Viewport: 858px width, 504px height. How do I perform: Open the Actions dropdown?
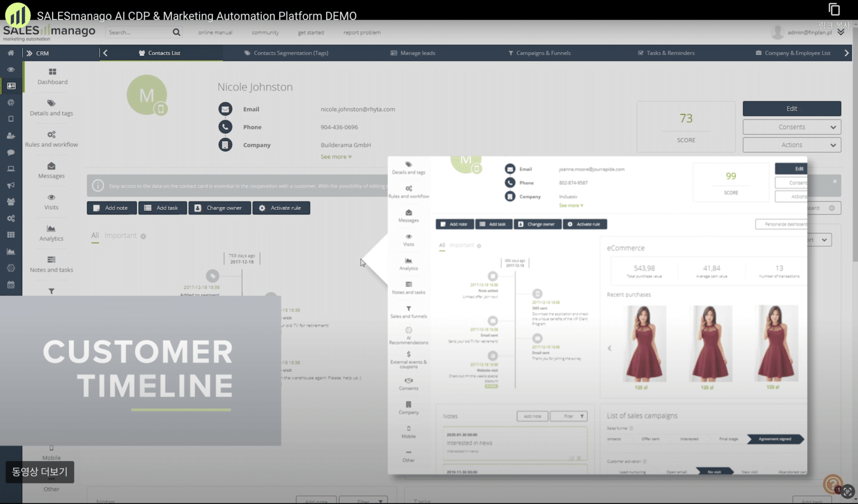tap(792, 145)
